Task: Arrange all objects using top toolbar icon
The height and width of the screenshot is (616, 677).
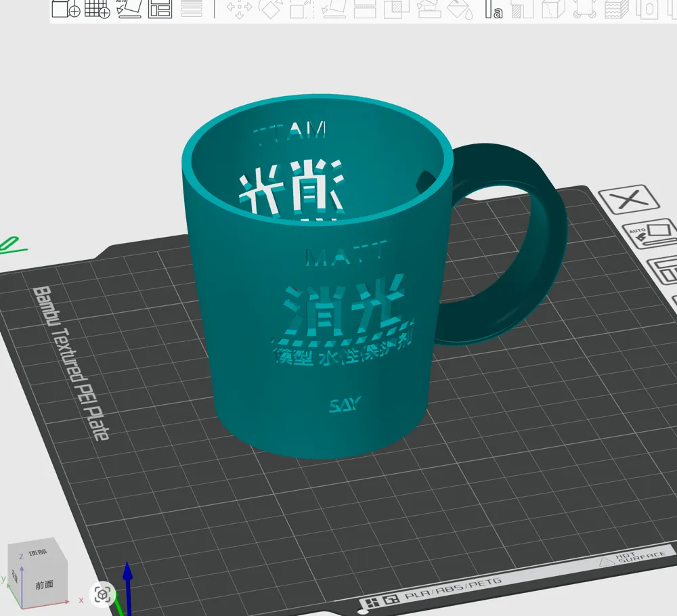Action: (160, 8)
